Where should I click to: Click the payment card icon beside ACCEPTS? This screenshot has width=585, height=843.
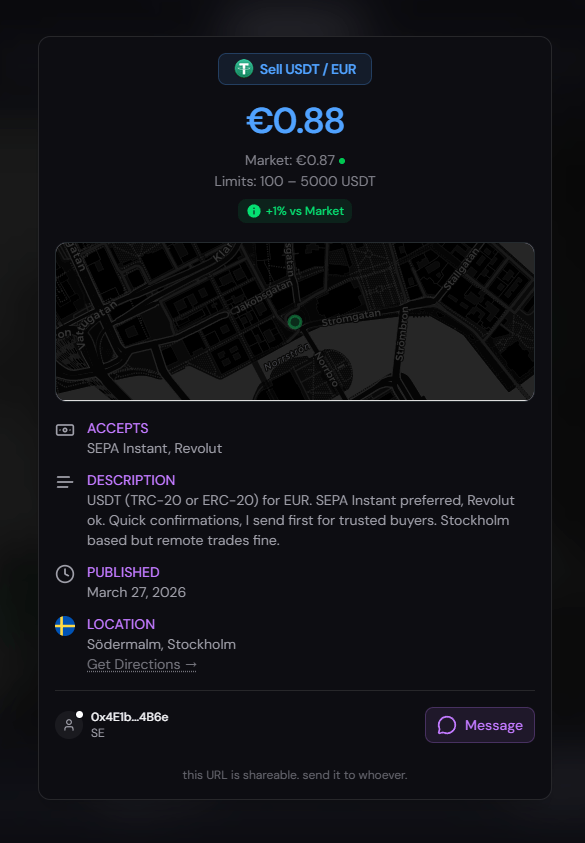64,429
